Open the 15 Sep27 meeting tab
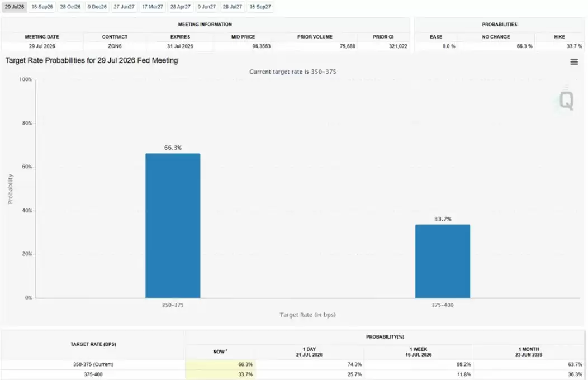588x380 pixels. click(260, 7)
